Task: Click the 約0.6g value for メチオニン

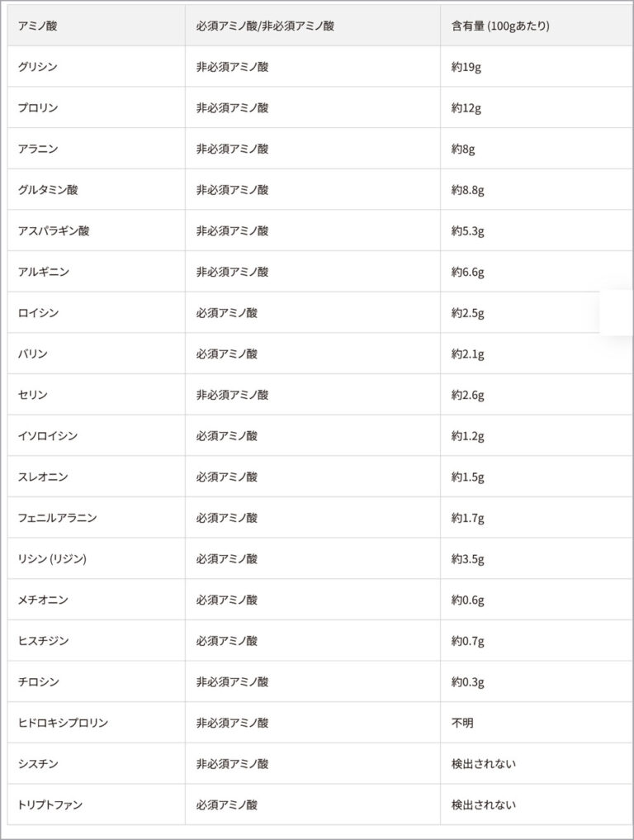Action: point(468,600)
